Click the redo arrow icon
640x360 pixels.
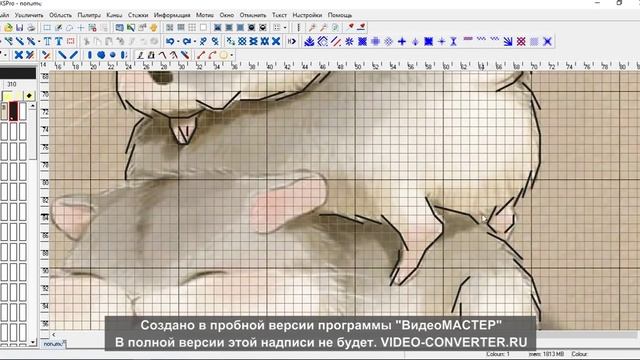click(x=187, y=41)
